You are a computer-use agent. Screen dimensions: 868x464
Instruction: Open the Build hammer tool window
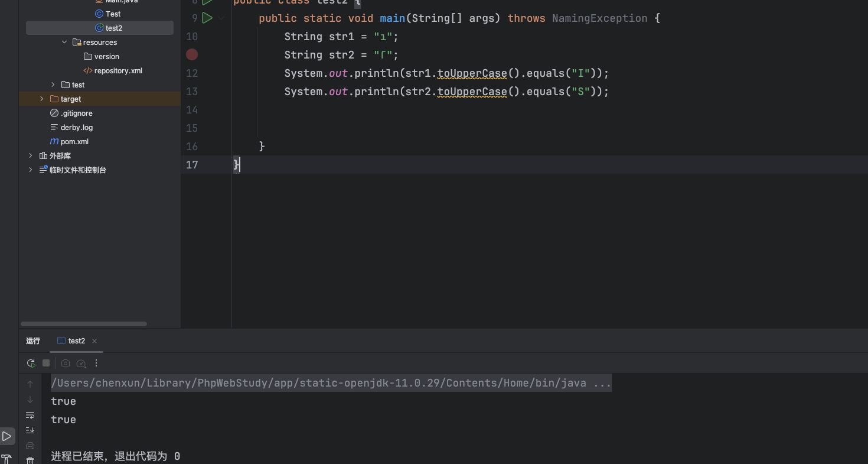click(6, 459)
